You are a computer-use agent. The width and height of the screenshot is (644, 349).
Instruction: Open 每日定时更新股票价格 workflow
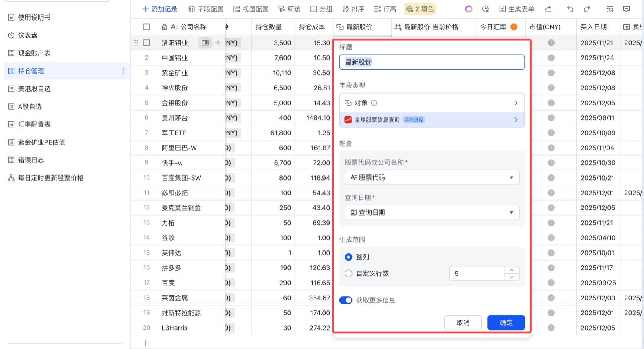[46, 178]
